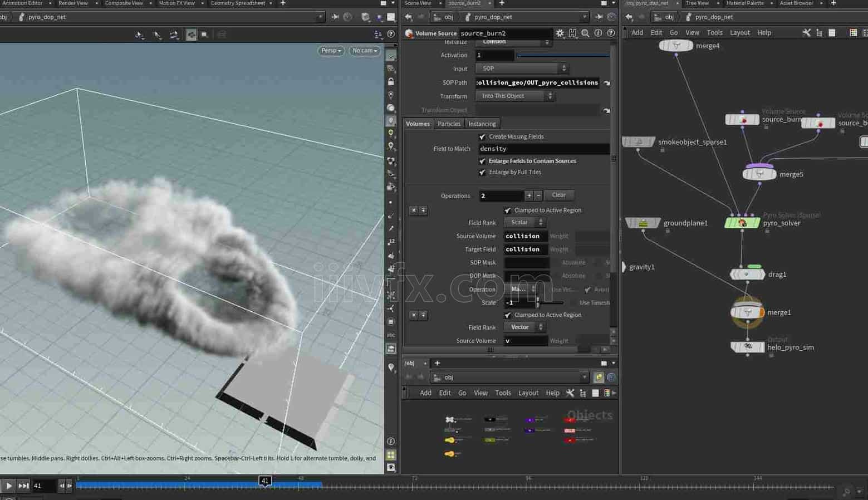Adjust the Activation slider
The width and height of the screenshot is (868, 500).
point(563,55)
